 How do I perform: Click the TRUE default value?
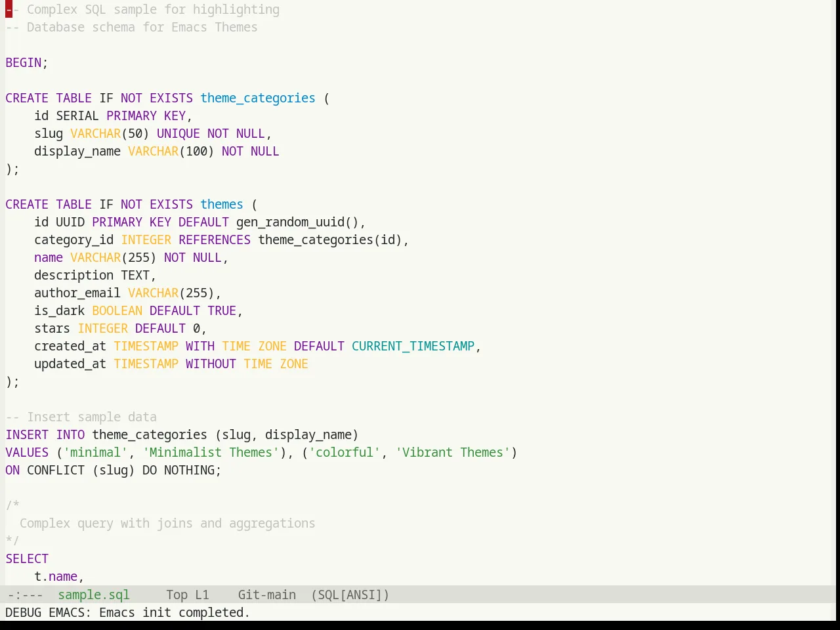coord(222,310)
